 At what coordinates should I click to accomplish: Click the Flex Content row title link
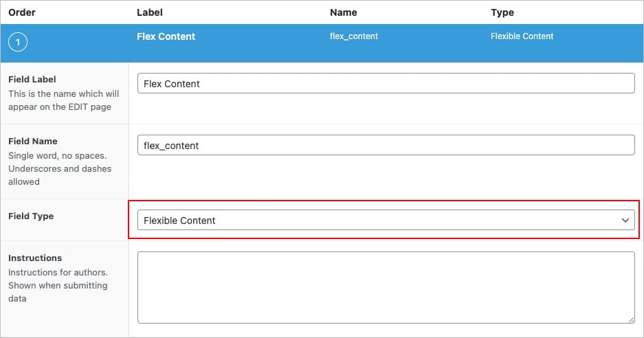tap(166, 36)
